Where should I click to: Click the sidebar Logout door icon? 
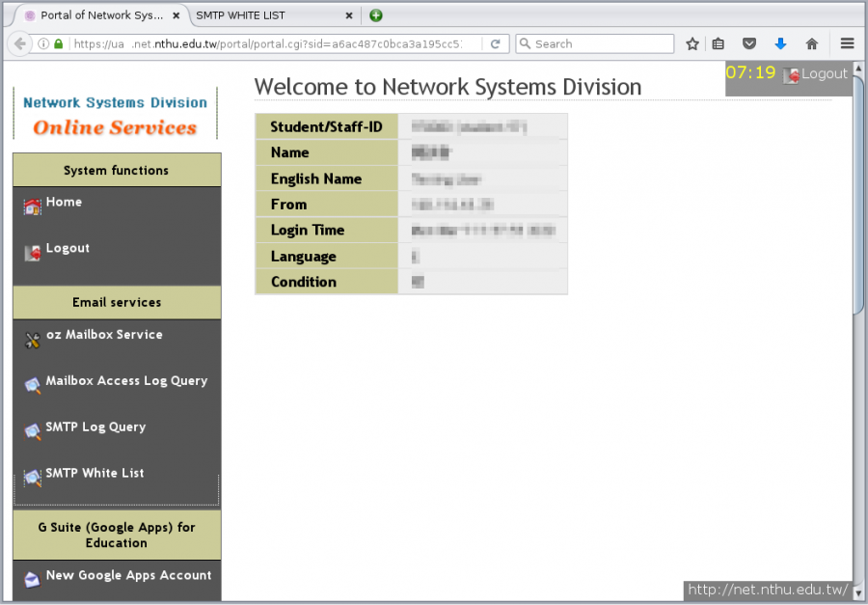33,252
